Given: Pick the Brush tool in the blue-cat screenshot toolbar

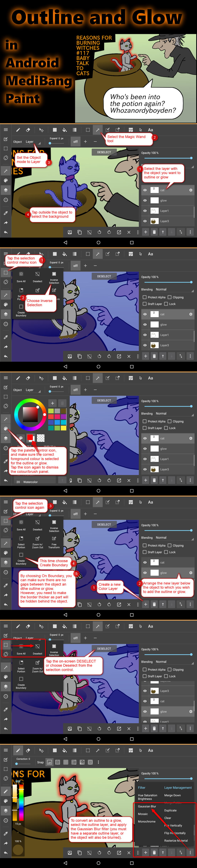Looking at the screenshot, I should pos(18,130).
